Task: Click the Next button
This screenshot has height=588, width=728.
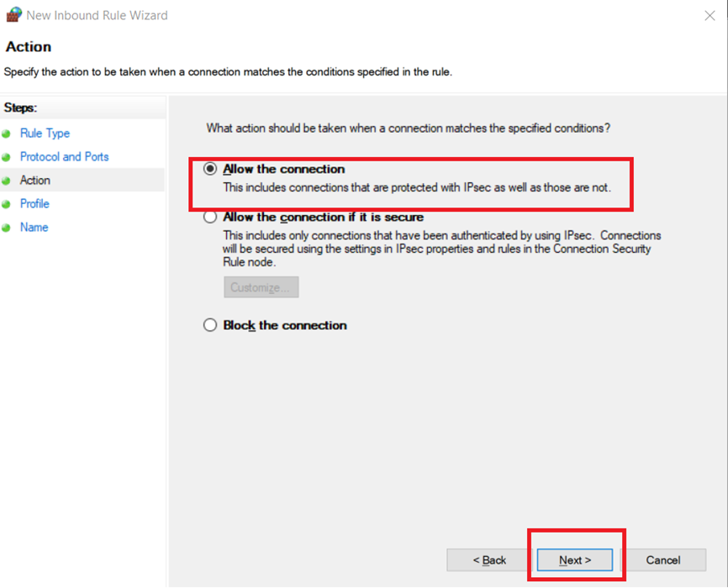Action: pos(575,560)
